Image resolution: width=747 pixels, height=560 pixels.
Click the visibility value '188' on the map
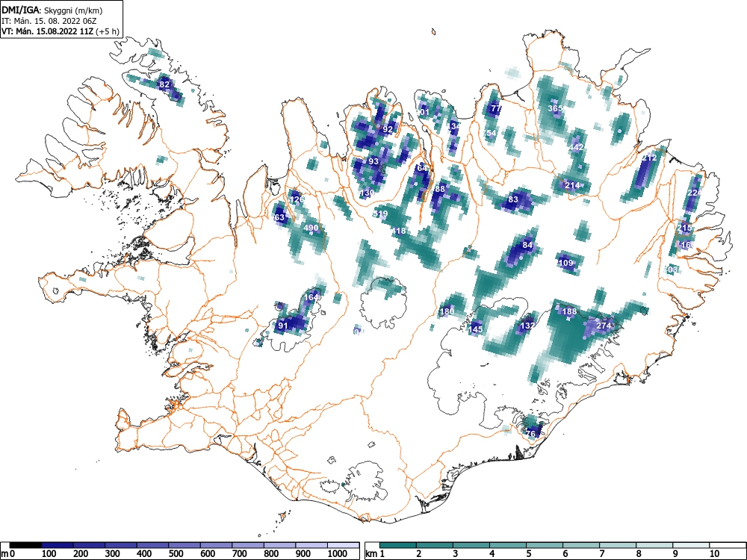[569, 311]
